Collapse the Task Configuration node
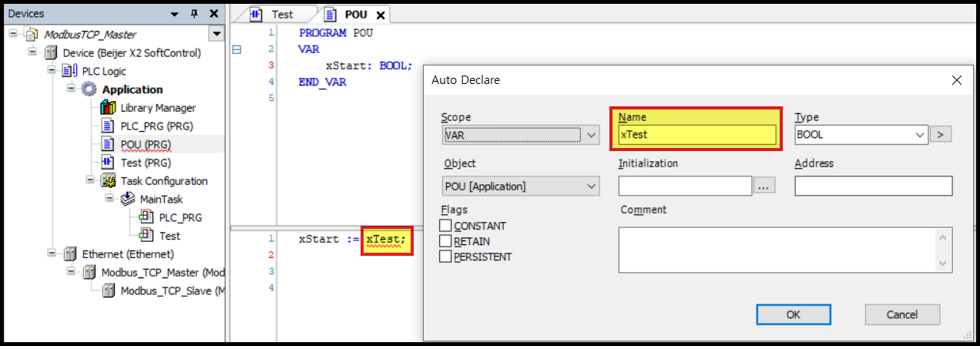980x346 pixels. tap(90, 181)
